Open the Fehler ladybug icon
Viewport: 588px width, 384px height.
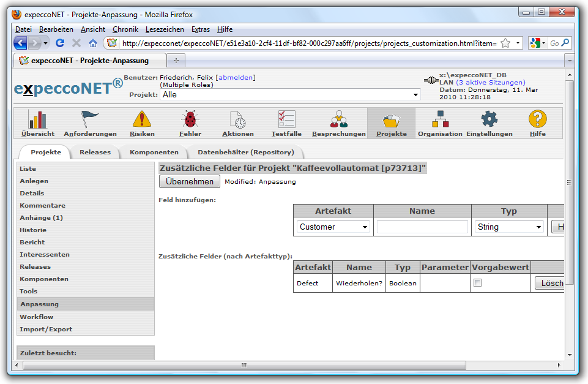click(x=190, y=119)
